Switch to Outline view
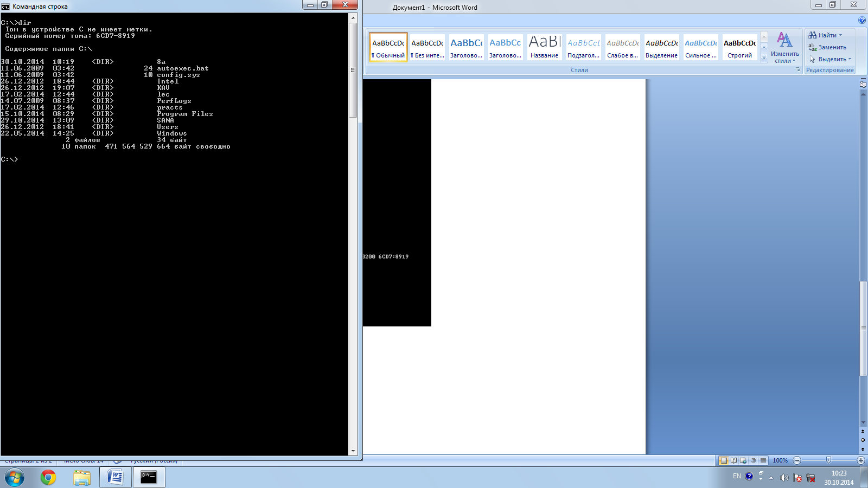The height and width of the screenshot is (488, 868). pos(753,460)
